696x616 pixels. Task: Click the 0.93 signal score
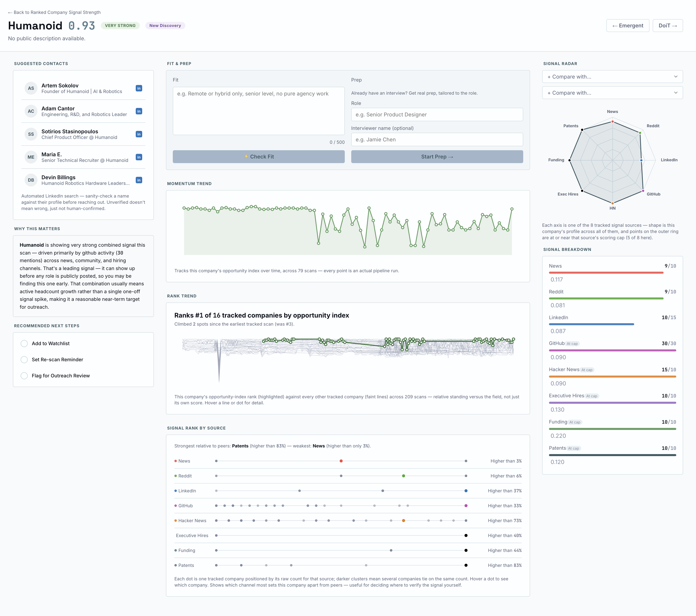[82, 26]
